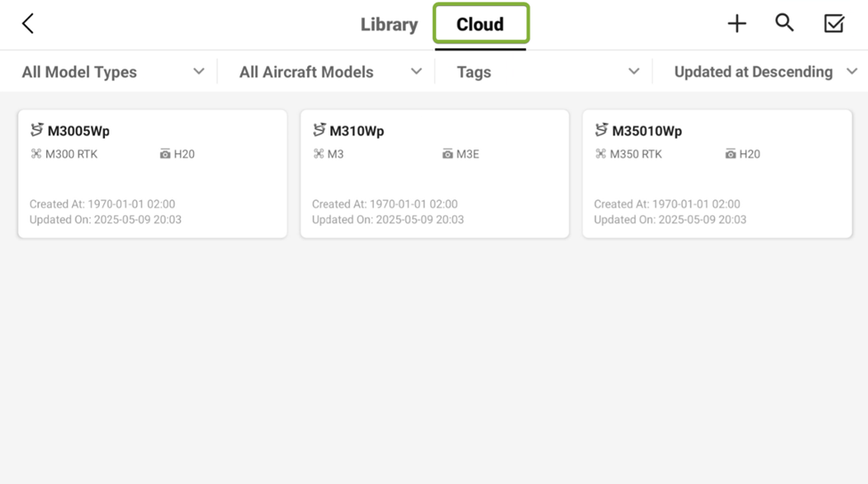Viewport: 868px width, 484px height.
Task: Open the M35010Wp route card
Action: click(717, 173)
